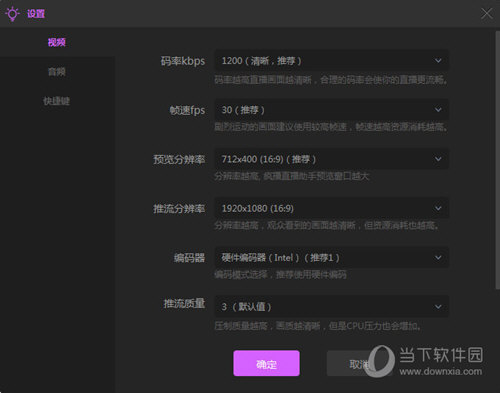Click the chevron arrow of 码率kbps combo box
500x393 pixels.
coord(438,61)
